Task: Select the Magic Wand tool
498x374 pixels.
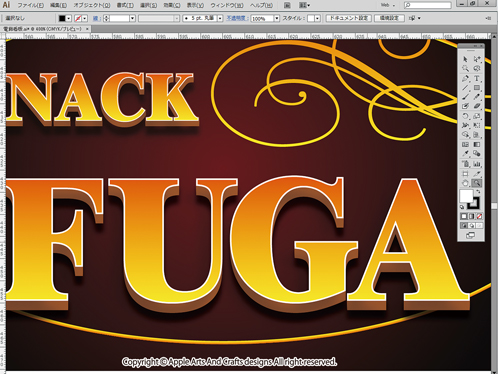Action: [x=465, y=69]
